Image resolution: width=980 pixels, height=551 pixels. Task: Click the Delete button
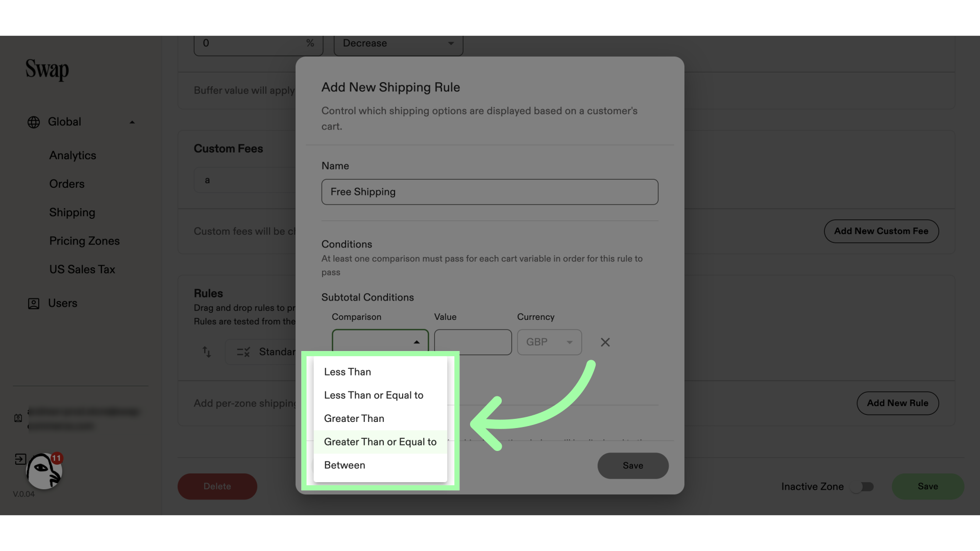coord(217,486)
